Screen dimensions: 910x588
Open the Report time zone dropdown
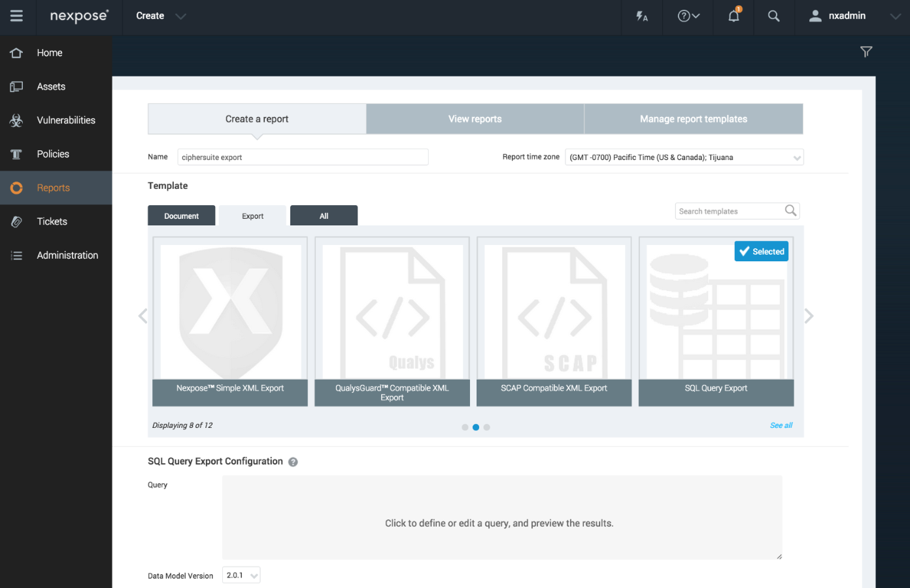[x=684, y=157]
